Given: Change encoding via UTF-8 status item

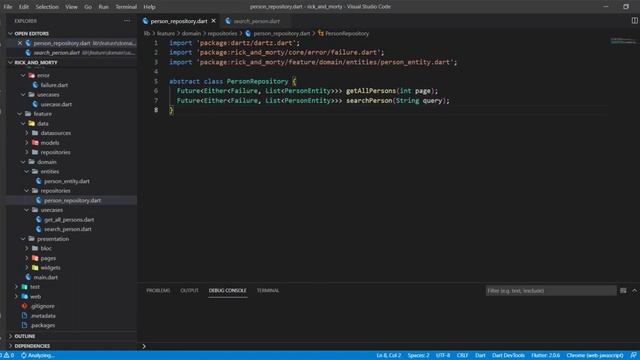Looking at the screenshot, I should [x=443, y=355].
